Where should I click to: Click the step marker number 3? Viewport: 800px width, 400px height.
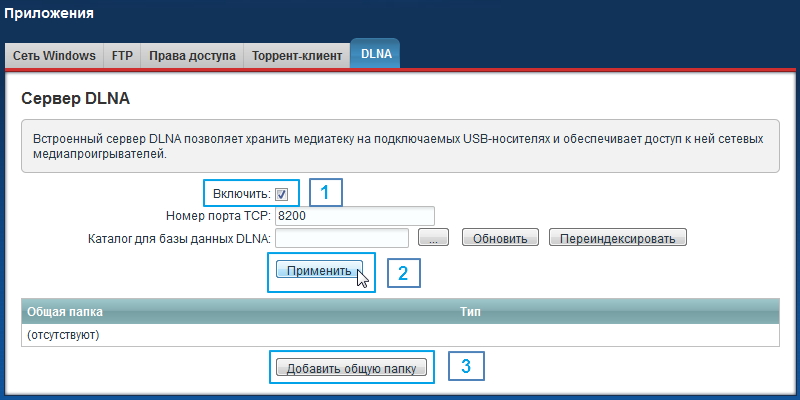pyautogui.click(x=466, y=367)
